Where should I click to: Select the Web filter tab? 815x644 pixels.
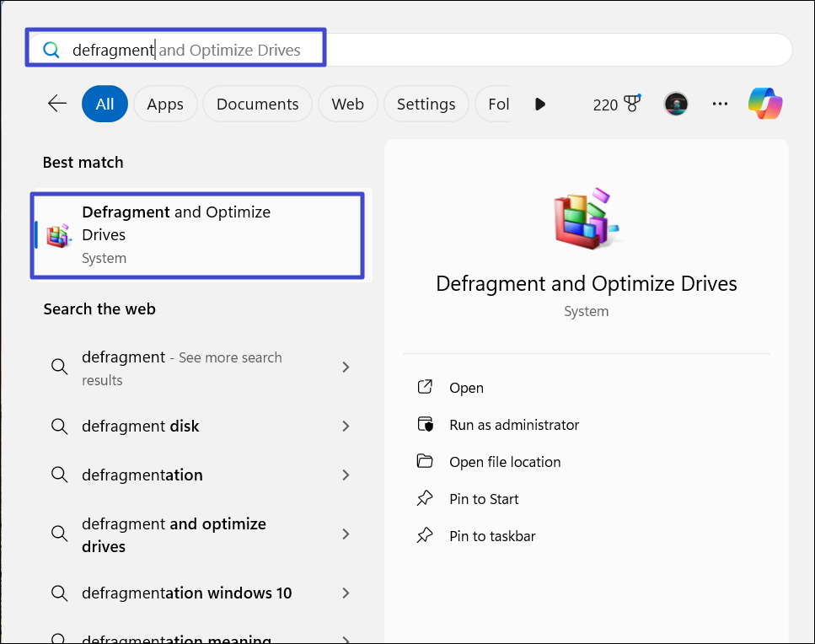click(347, 104)
